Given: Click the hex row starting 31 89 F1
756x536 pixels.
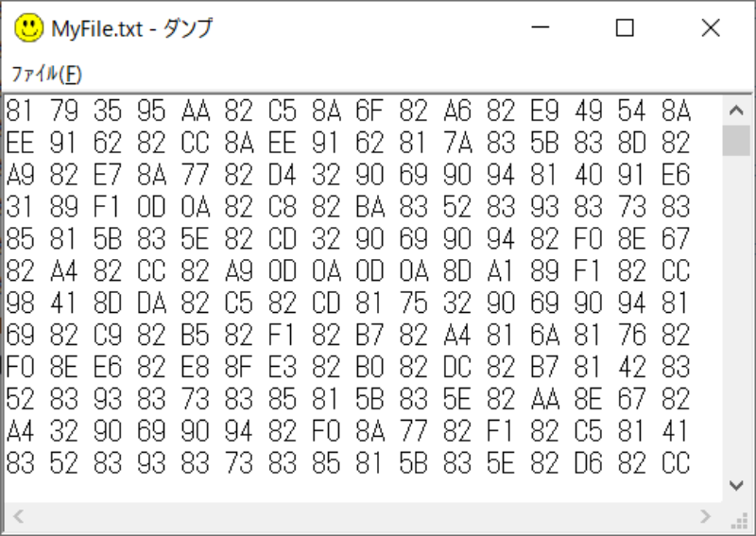Looking at the screenshot, I should point(348,208).
